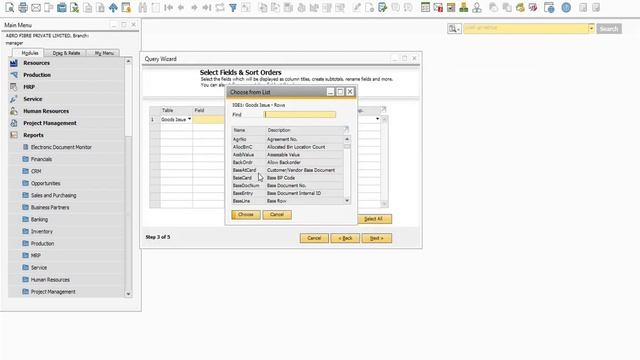Image resolution: width=640 pixels, height=360 pixels.
Task: Open the search box dropdown arrow
Action: [591, 28]
